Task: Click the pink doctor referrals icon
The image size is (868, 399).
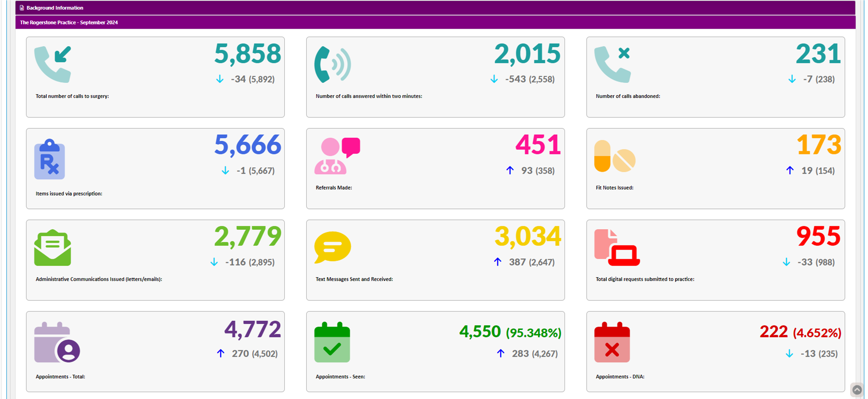Action: [337, 155]
